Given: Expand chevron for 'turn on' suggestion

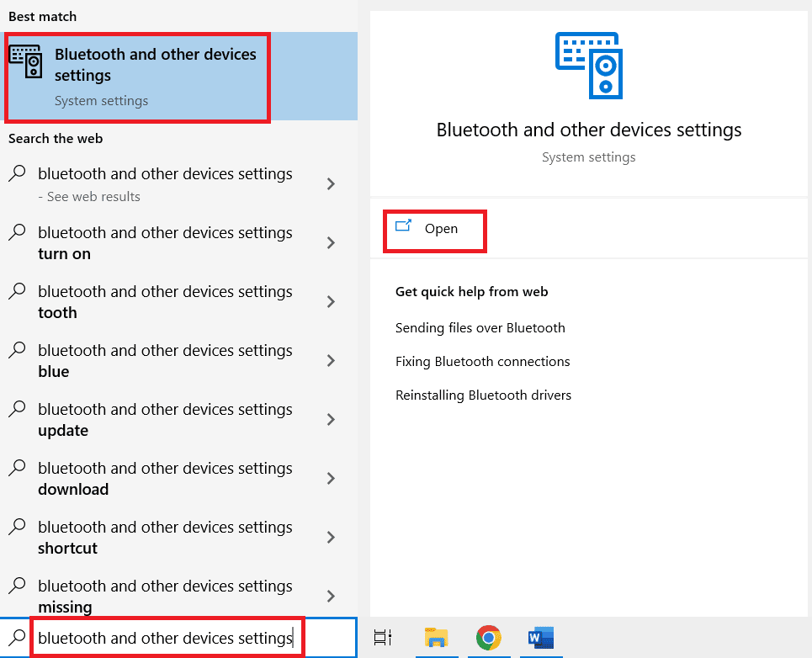Looking at the screenshot, I should click(331, 243).
